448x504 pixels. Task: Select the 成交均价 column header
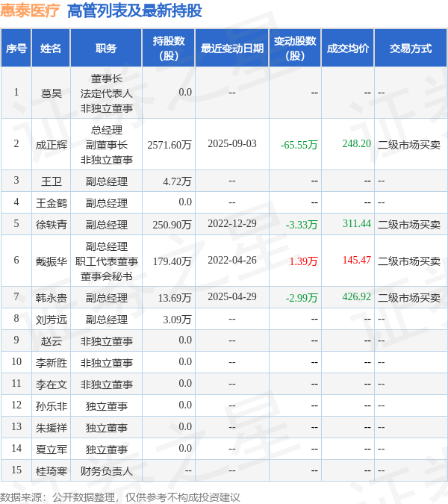[x=348, y=49]
